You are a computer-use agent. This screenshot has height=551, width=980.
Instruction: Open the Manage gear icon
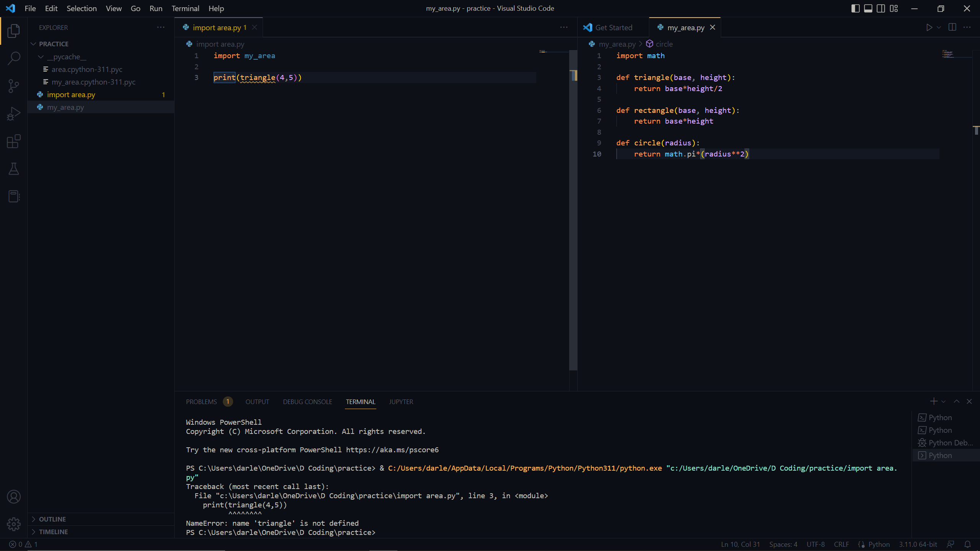(x=14, y=524)
